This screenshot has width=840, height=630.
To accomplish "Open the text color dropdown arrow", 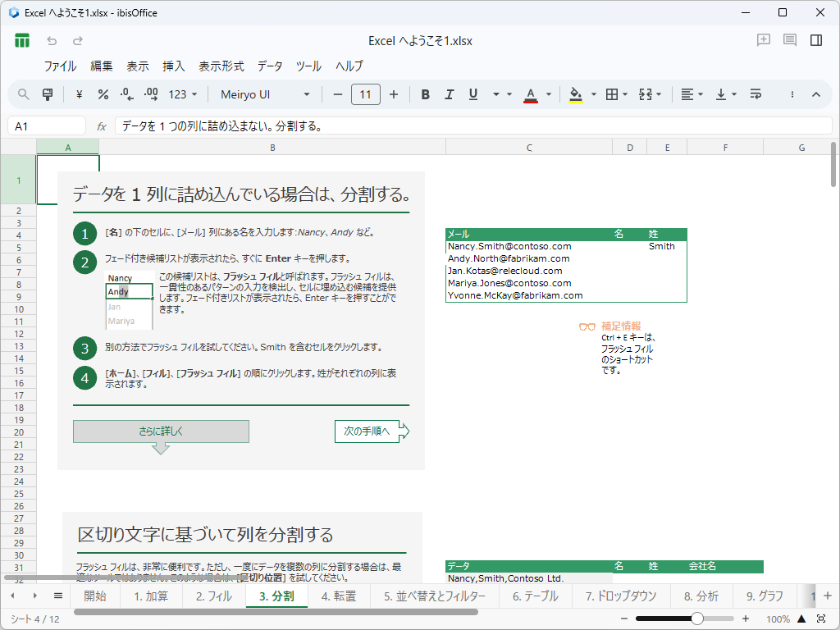I will pyautogui.click(x=549, y=94).
